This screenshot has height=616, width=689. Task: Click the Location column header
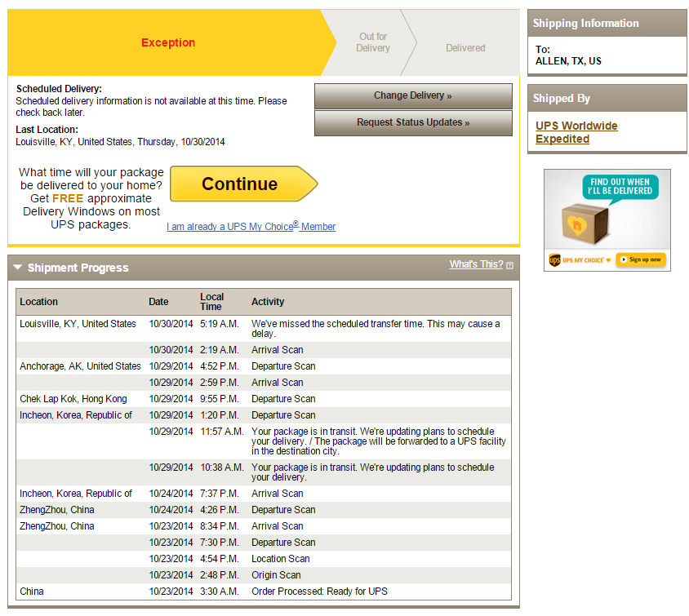point(38,302)
